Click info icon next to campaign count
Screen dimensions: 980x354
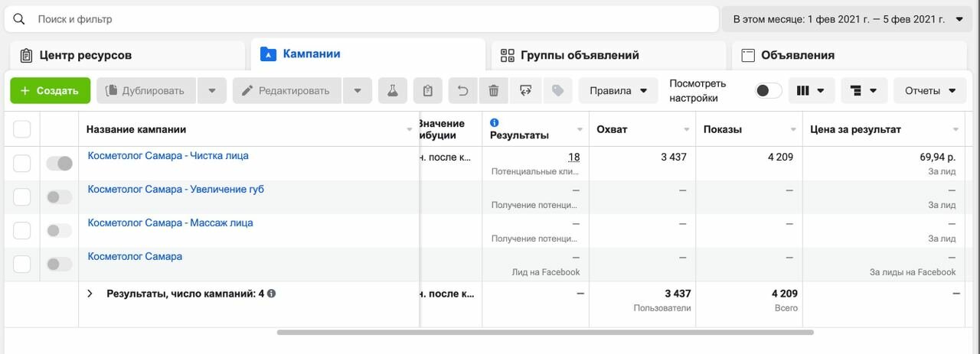tap(272, 293)
